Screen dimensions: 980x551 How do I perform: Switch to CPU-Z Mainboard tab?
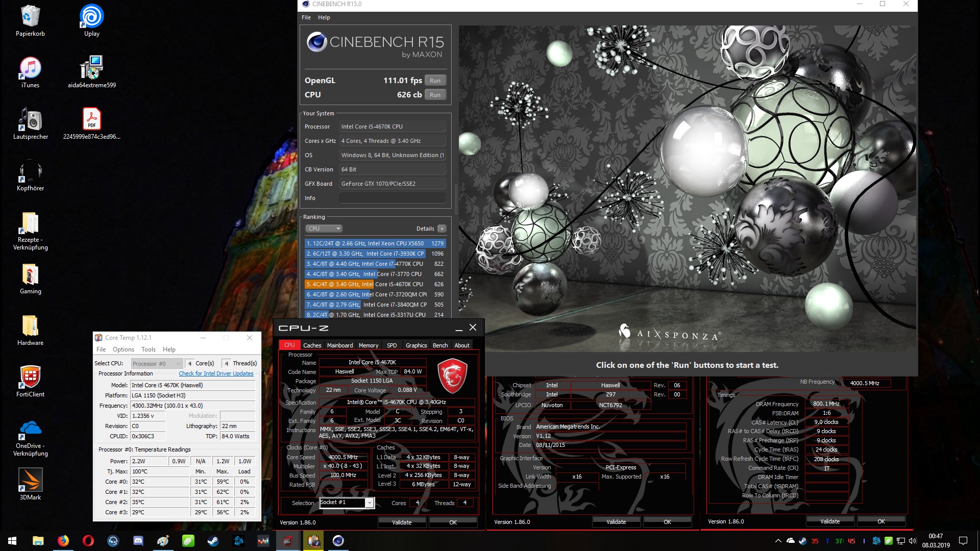pyautogui.click(x=340, y=345)
